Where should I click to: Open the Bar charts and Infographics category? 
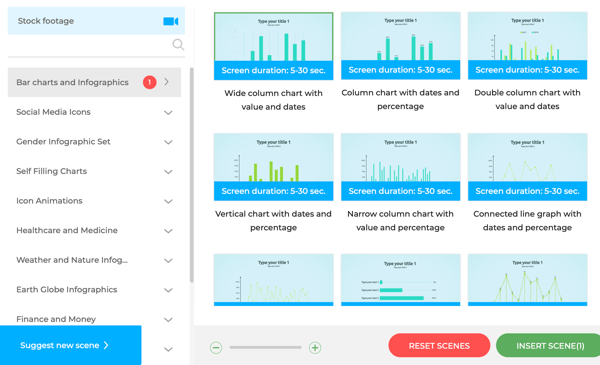tap(94, 82)
